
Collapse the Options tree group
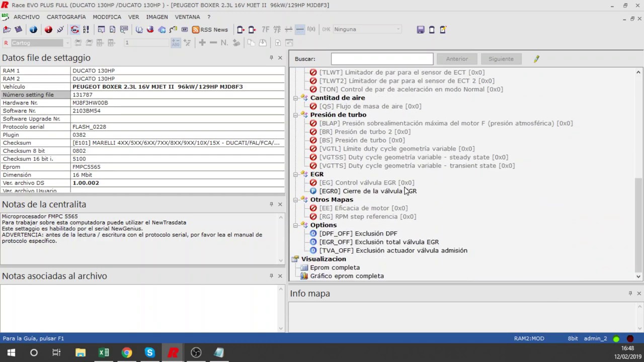click(295, 225)
